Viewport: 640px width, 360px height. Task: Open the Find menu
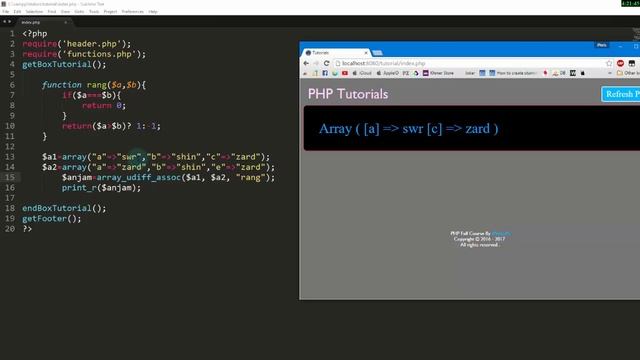(52, 11)
